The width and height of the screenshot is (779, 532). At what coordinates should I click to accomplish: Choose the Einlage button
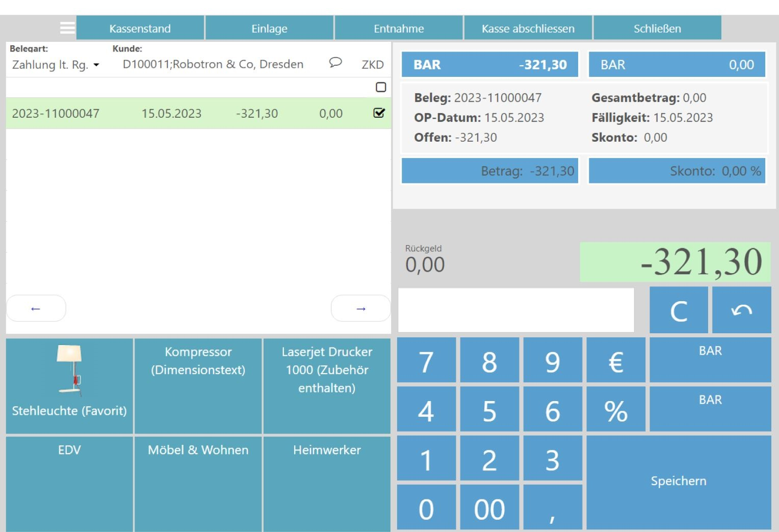269,29
